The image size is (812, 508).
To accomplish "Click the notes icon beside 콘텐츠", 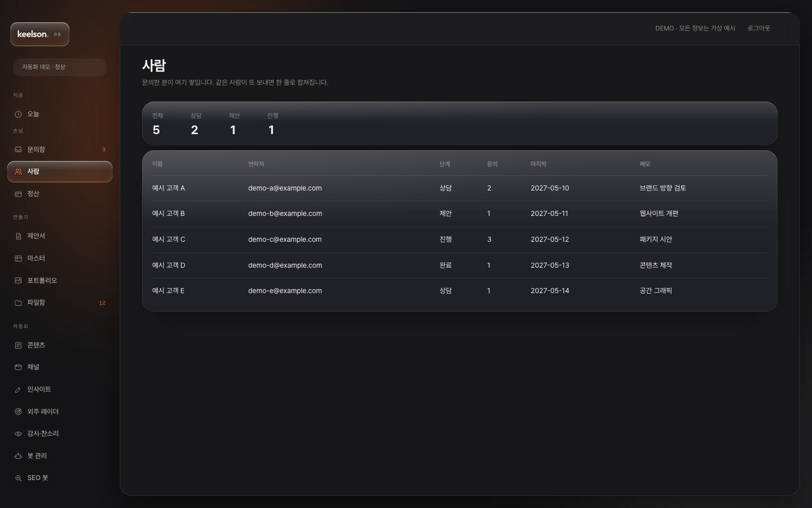I will 18,345.
